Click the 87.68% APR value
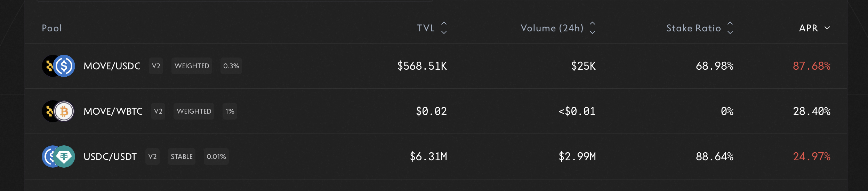 (811, 66)
